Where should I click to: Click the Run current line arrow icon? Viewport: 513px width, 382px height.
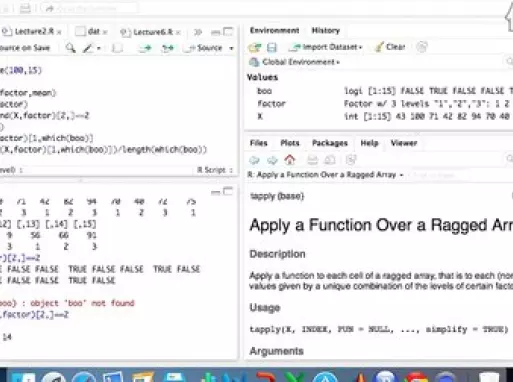(x=145, y=48)
